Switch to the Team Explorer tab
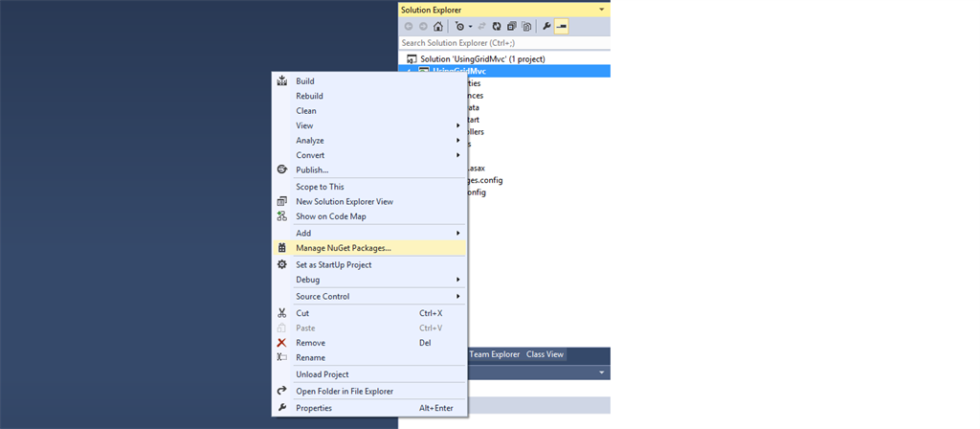980x429 pixels. [495, 354]
